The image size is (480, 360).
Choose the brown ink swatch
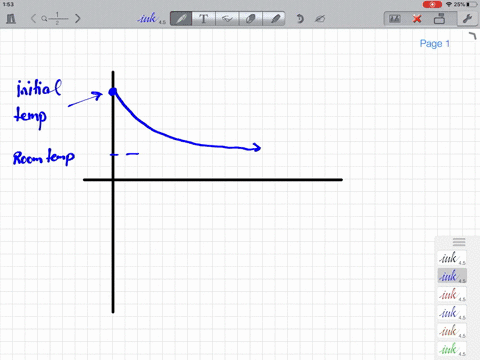pyautogui.click(x=452, y=331)
